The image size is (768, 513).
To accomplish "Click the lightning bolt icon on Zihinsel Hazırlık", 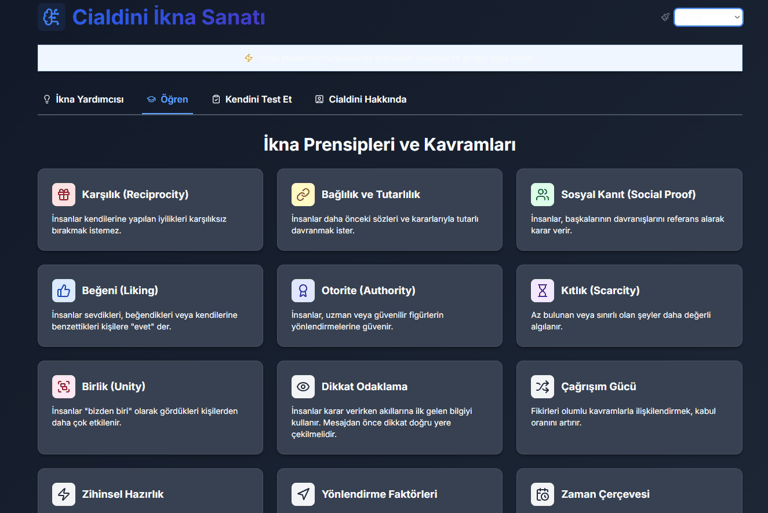I will point(64,494).
